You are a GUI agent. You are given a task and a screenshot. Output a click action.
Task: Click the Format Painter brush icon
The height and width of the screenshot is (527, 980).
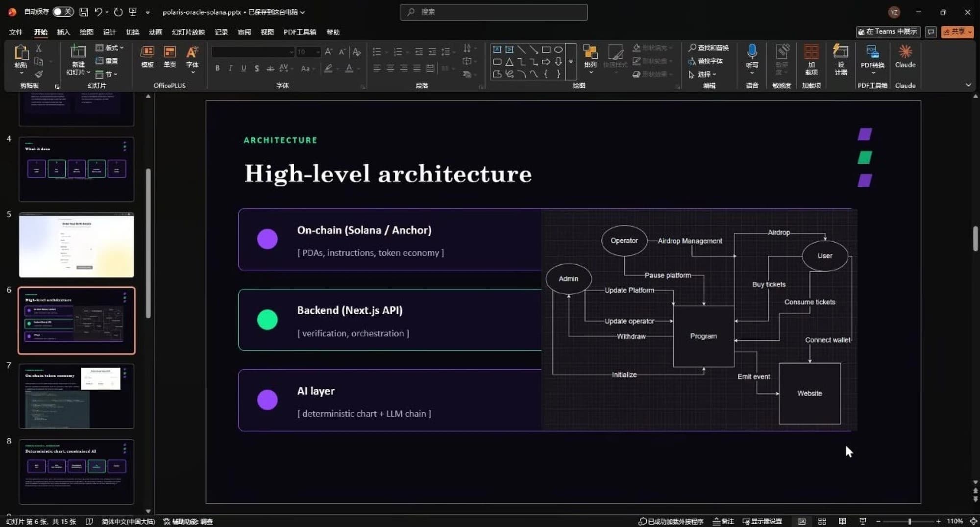pos(39,74)
